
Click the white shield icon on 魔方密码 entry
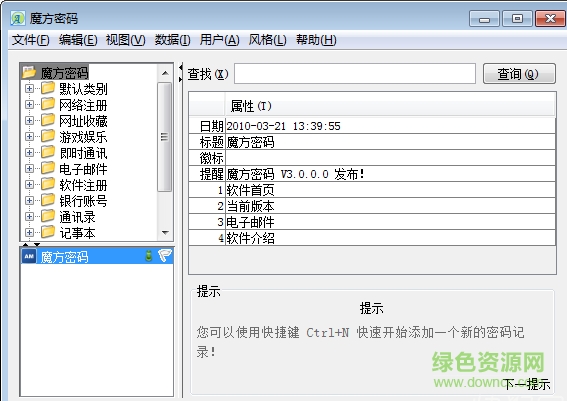[165, 256]
